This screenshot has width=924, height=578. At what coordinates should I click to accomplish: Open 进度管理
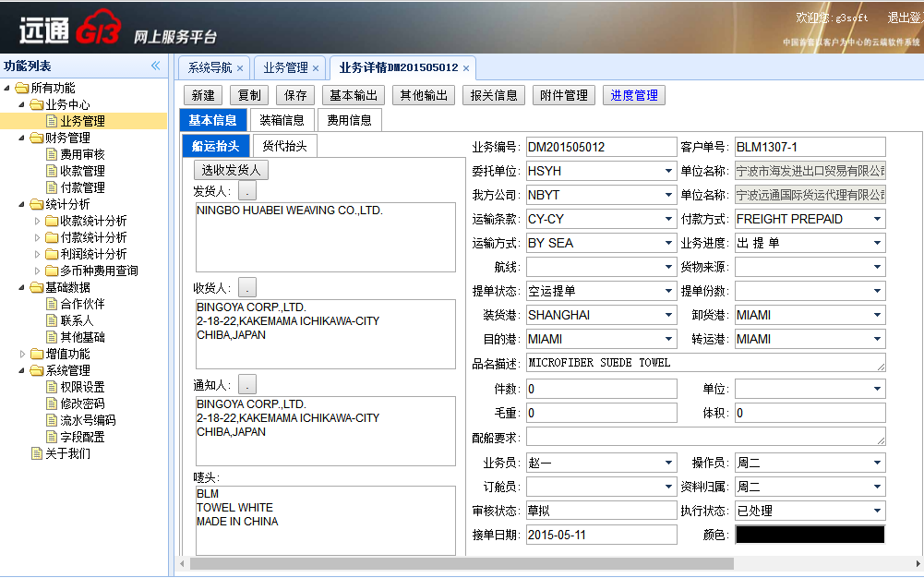[634, 95]
